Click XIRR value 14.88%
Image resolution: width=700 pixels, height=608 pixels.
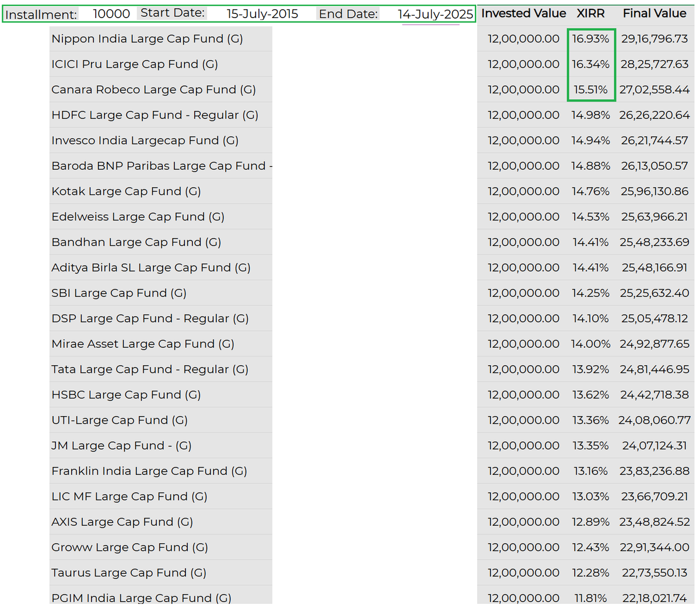[x=590, y=166]
